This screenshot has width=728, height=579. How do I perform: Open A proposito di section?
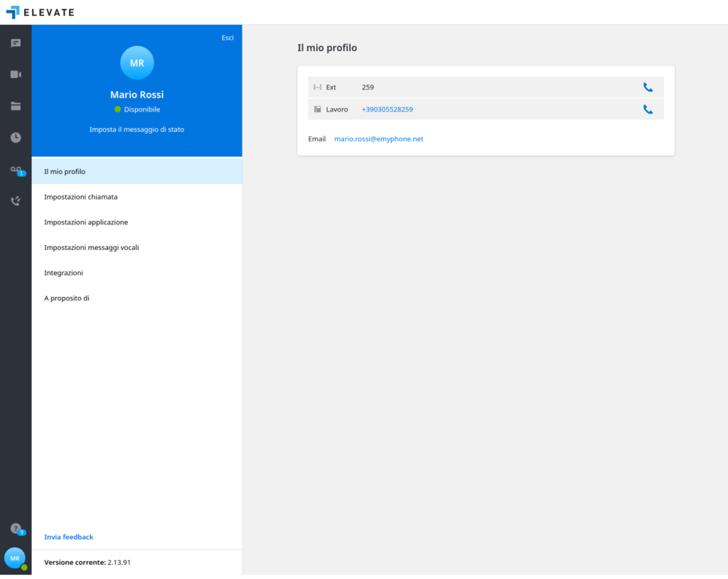(65, 298)
